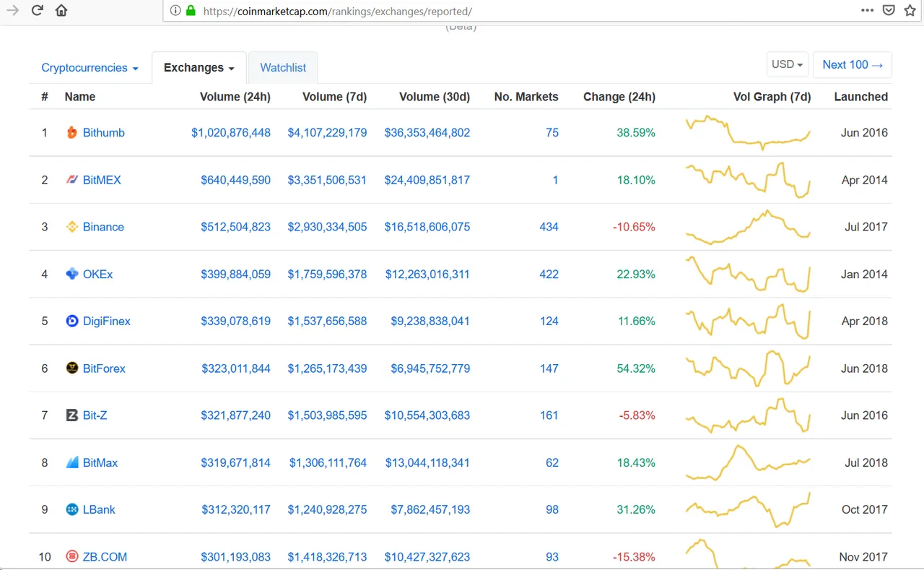Click the green padlock security icon

pos(191,11)
